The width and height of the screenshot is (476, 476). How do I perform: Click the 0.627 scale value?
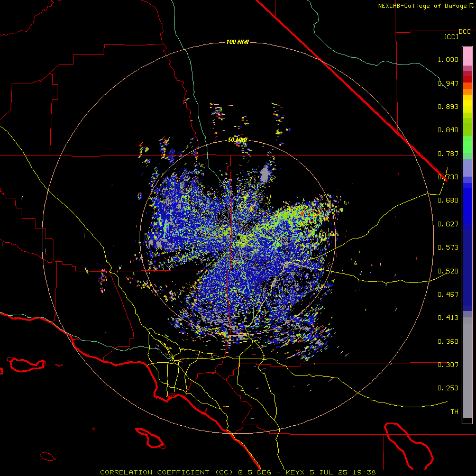448,224
